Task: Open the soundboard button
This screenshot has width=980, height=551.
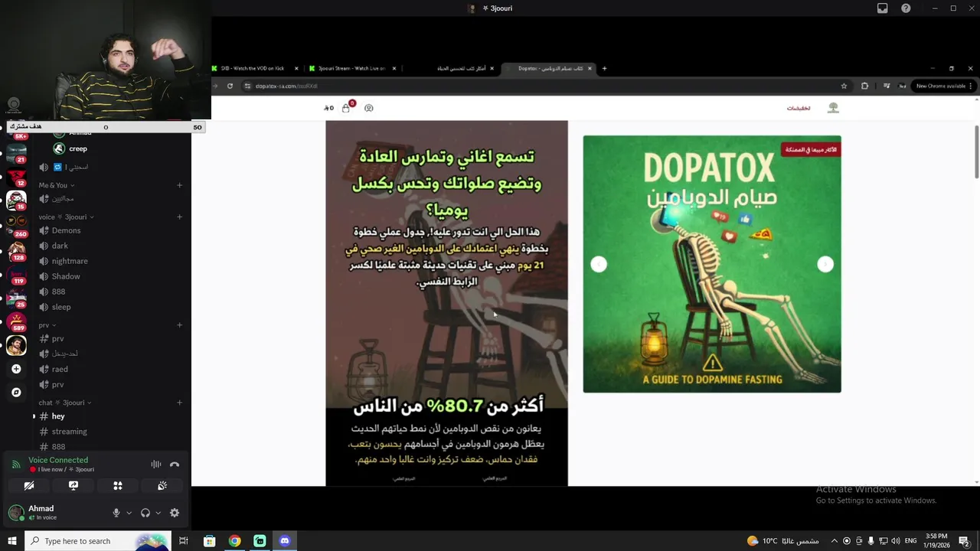Action: 162,485
